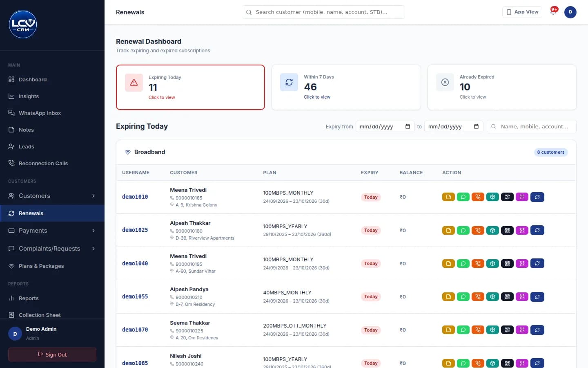Screen dimensions: 588x368
Task: Click the black QR code icon for demo1025
Action: 507,230
